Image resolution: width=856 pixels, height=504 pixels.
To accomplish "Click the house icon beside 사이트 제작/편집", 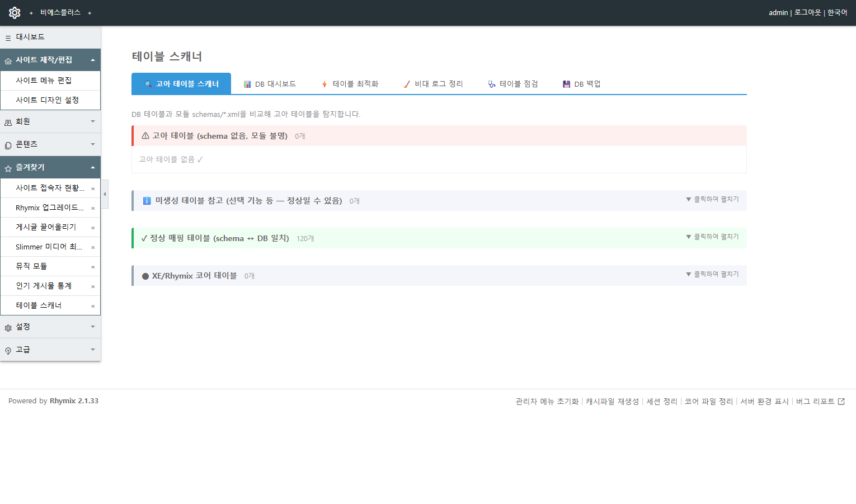I will (x=8, y=61).
